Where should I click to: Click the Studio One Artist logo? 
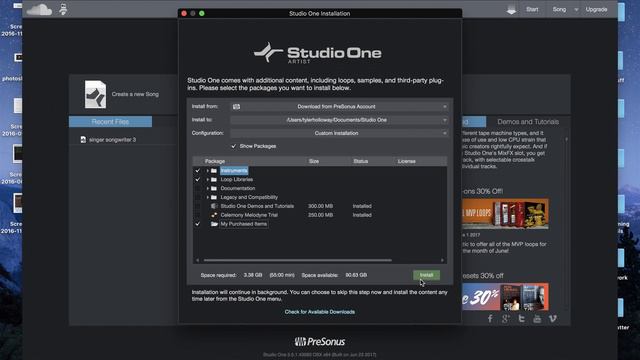[x=318, y=53]
